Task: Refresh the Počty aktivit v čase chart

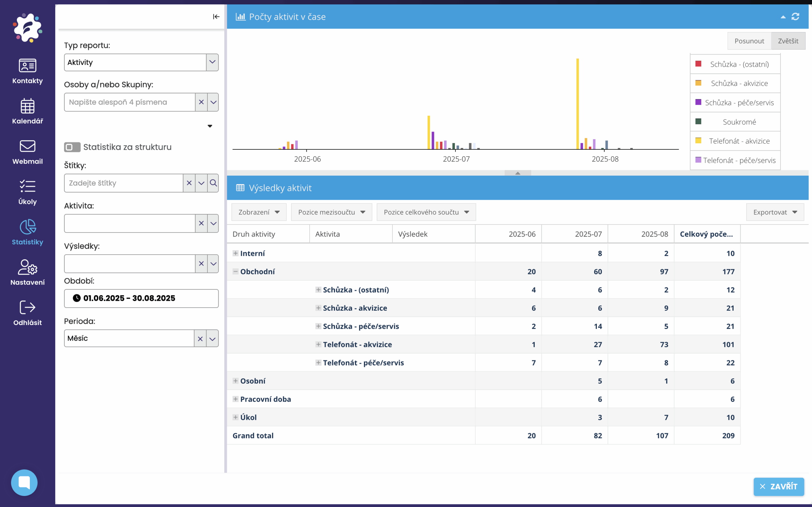Action: [795, 16]
